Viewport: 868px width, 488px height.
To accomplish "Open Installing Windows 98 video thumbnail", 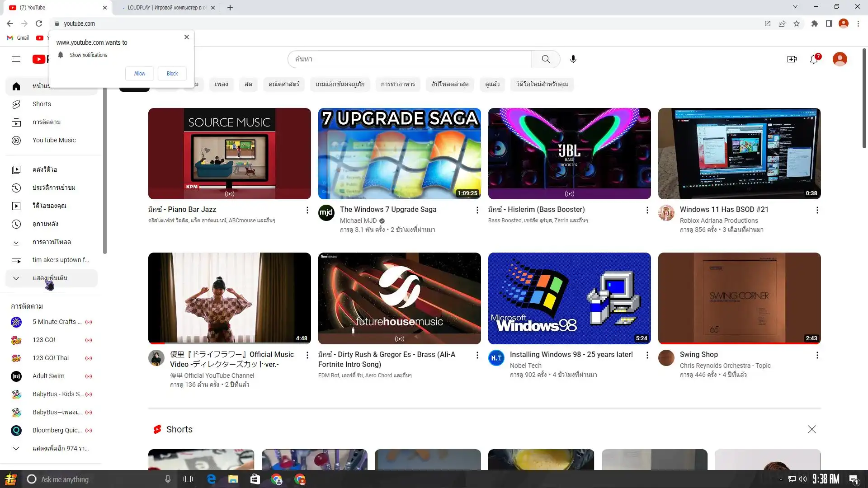I will point(569,298).
